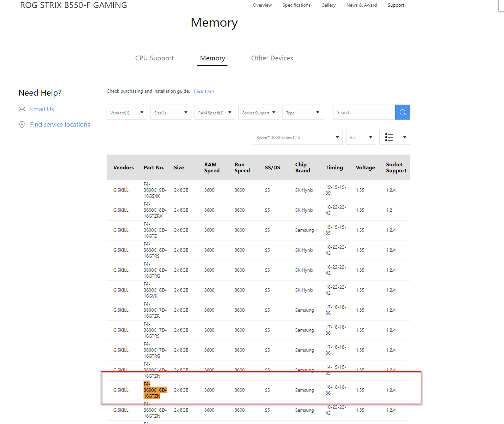
Task: Go to Specifications in the top navigation
Action: click(x=296, y=5)
